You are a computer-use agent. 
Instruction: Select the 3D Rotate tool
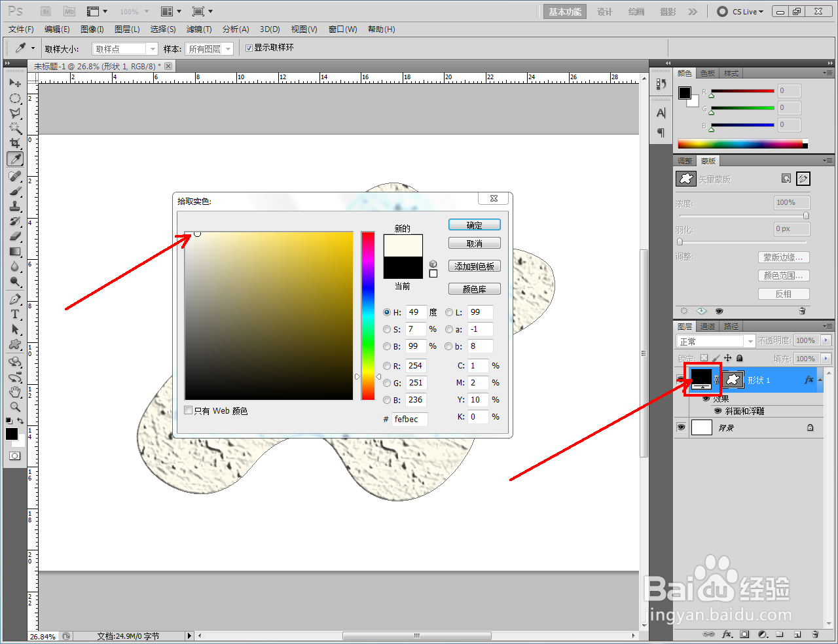tap(15, 362)
